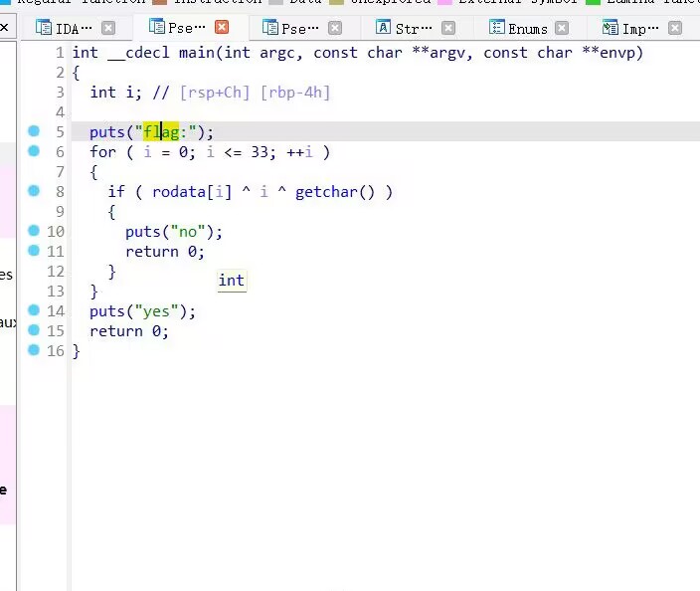Click the Strings tab icon

tap(383, 27)
